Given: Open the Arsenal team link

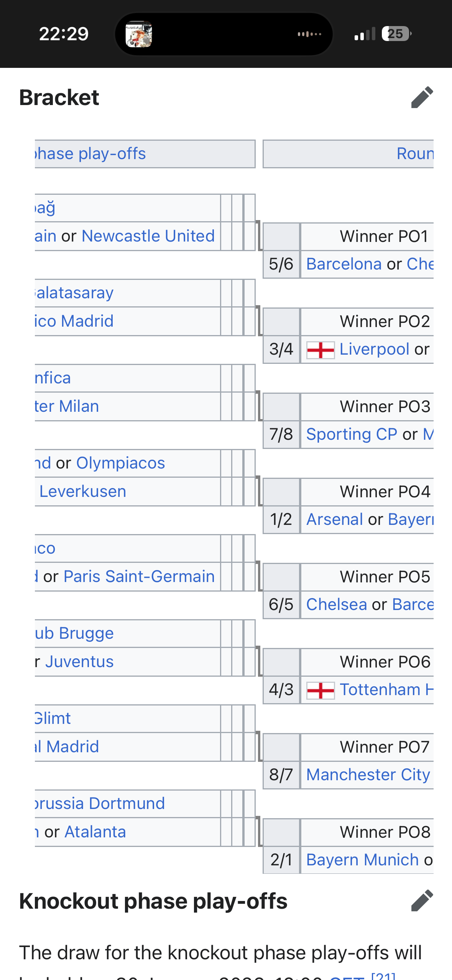Looking at the screenshot, I should (x=334, y=520).
